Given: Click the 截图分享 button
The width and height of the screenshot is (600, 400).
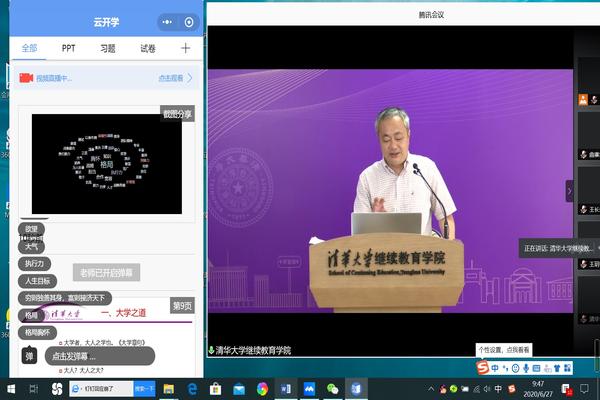Looking at the screenshot, I should pos(178,114).
